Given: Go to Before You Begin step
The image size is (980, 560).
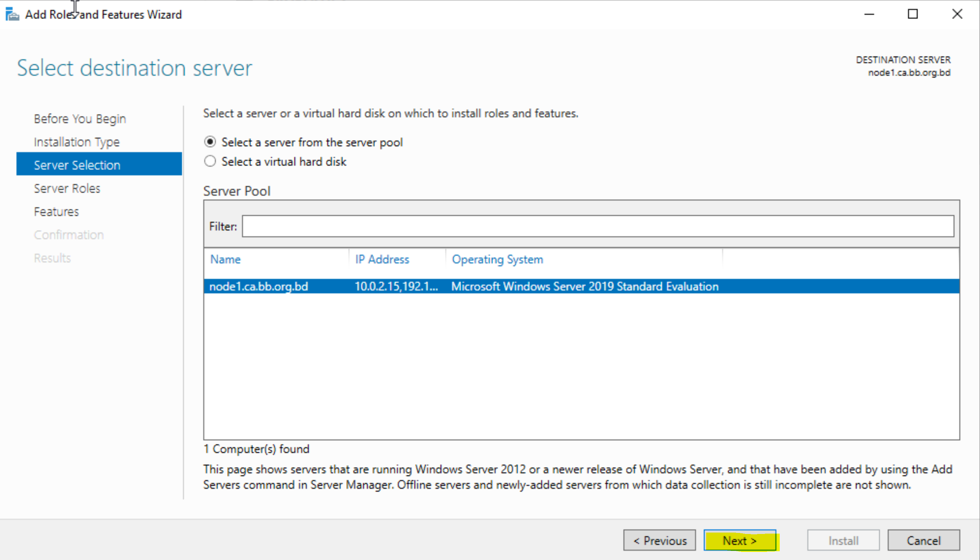Looking at the screenshot, I should click(80, 119).
